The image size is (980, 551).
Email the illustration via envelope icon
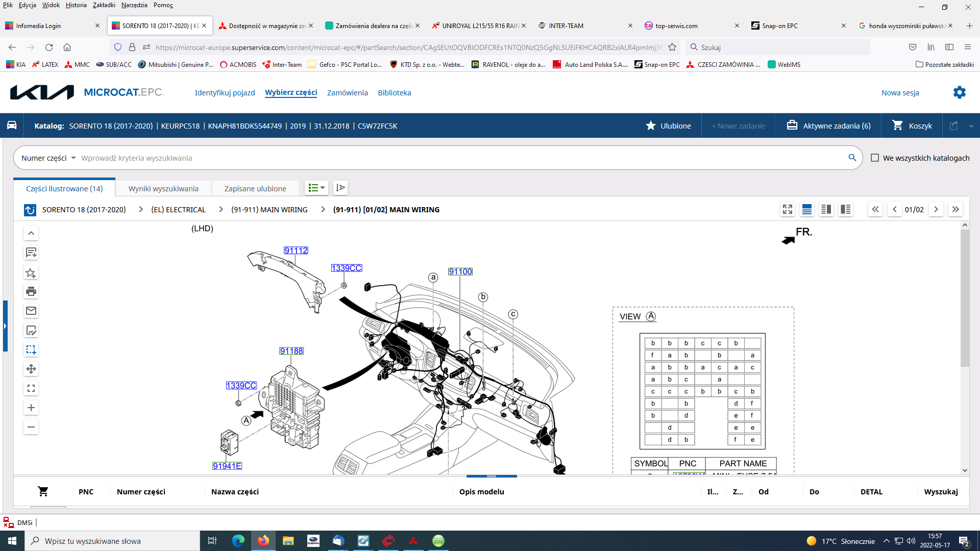coord(31,311)
